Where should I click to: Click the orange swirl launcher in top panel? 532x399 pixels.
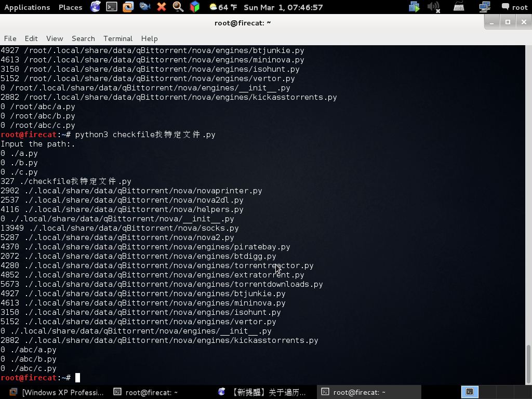[128, 7]
